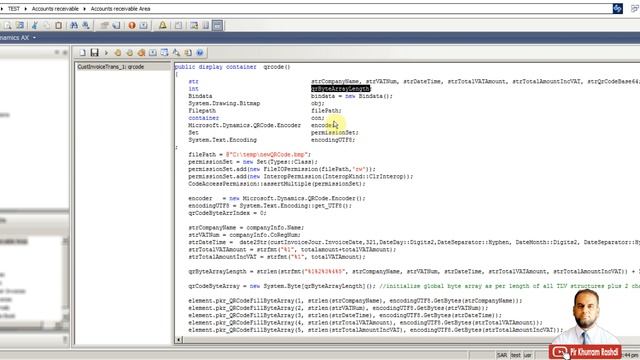Click the refresh icon at the address bar end

[x=618, y=9]
